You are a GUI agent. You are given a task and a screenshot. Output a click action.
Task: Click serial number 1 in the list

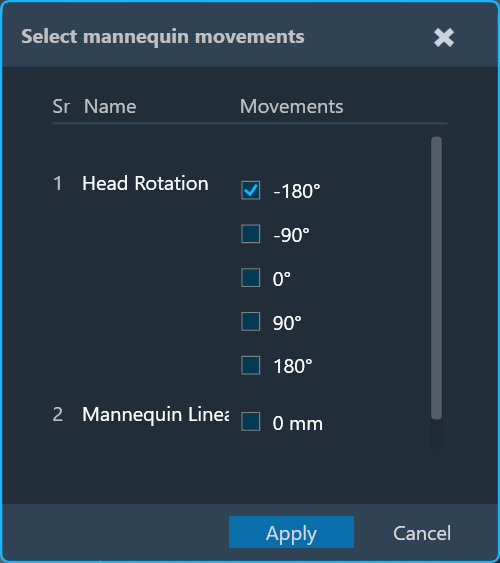tap(57, 183)
